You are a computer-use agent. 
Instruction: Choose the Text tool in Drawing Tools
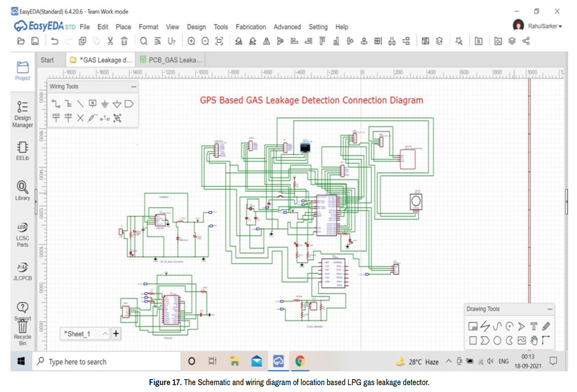tap(534, 326)
